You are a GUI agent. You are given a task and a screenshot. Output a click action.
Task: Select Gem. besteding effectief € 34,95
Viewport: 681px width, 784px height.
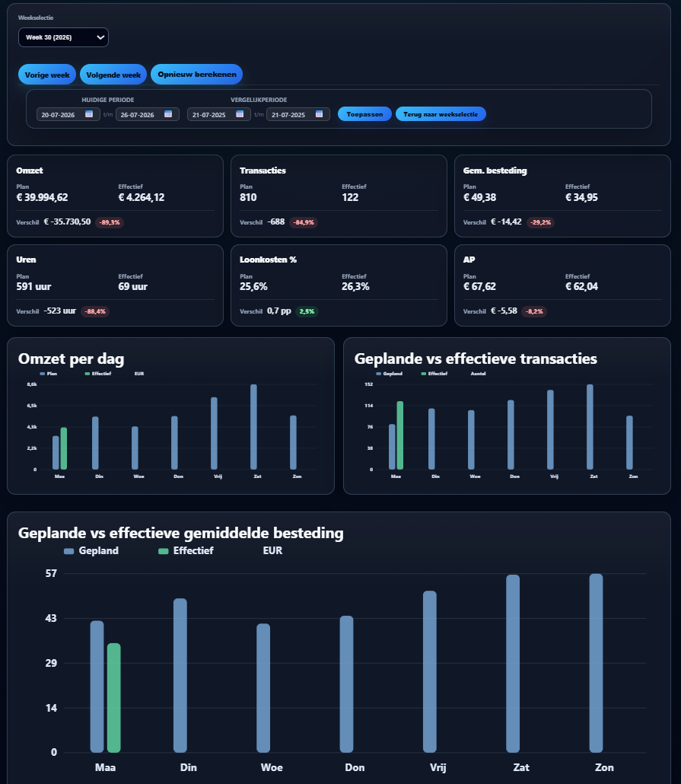pyautogui.click(x=581, y=197)
